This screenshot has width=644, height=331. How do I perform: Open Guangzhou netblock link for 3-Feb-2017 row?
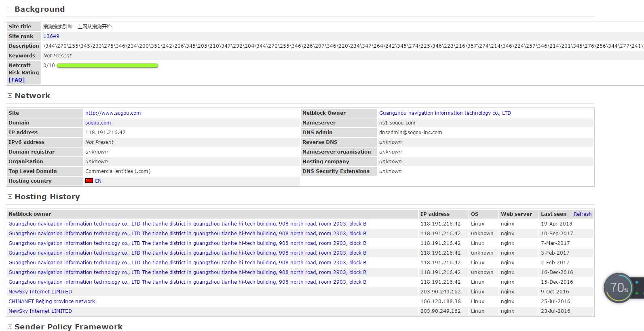click(188, 253)
